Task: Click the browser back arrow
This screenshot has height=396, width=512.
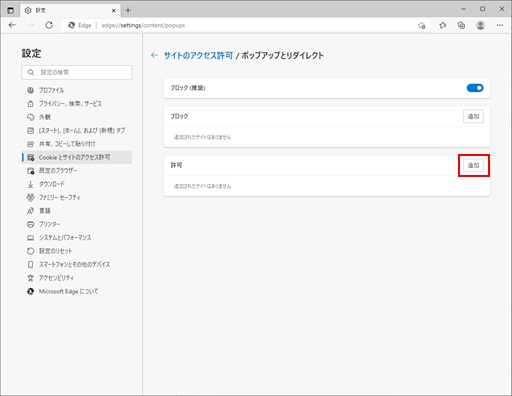Action: [x=12, y=25]
